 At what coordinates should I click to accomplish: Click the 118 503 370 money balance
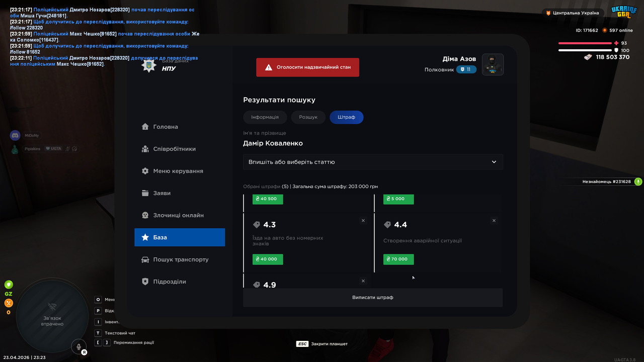[x=613, y=57]
